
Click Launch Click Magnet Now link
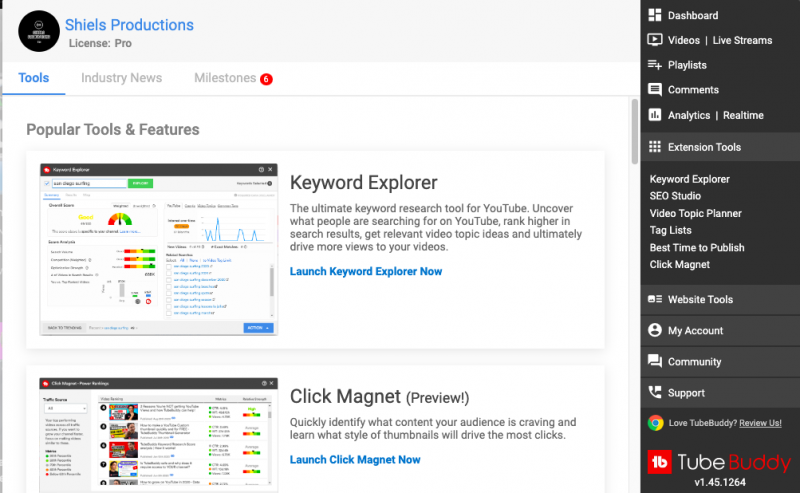point(355,459)
